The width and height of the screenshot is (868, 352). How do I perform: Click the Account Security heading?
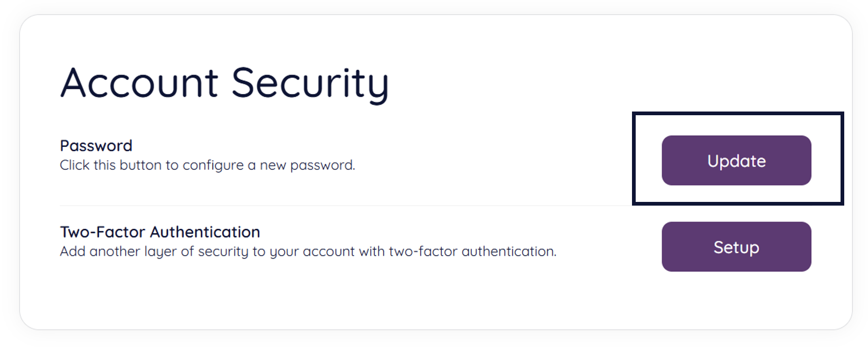point(224,84)
